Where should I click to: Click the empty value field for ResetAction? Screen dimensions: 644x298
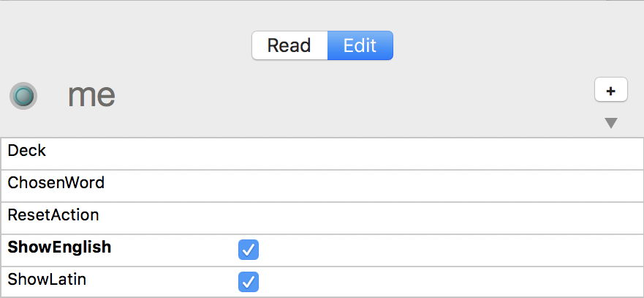365,217
